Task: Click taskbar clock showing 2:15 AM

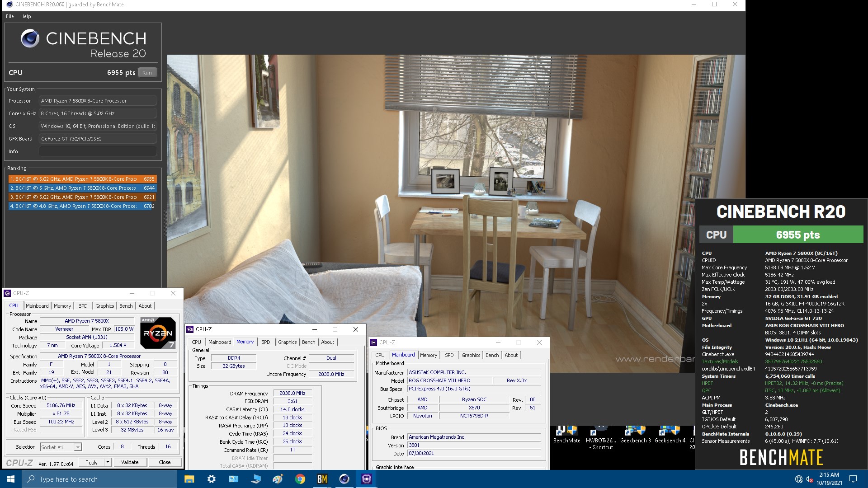Action: pos(829,479)
